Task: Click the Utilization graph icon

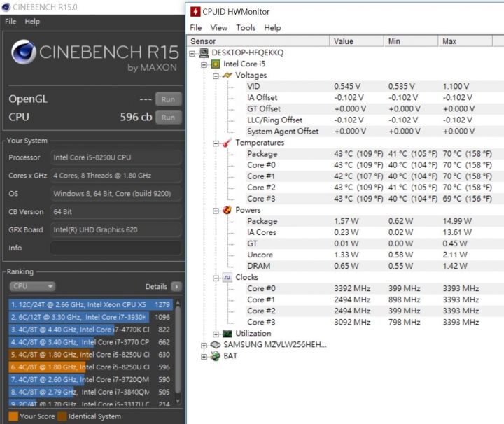Action: [227, 334]
